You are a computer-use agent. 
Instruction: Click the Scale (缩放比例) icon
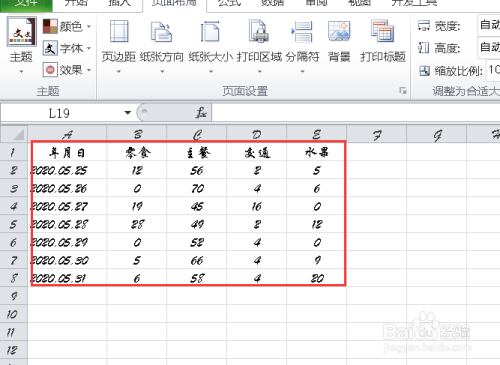coord(424,70)
